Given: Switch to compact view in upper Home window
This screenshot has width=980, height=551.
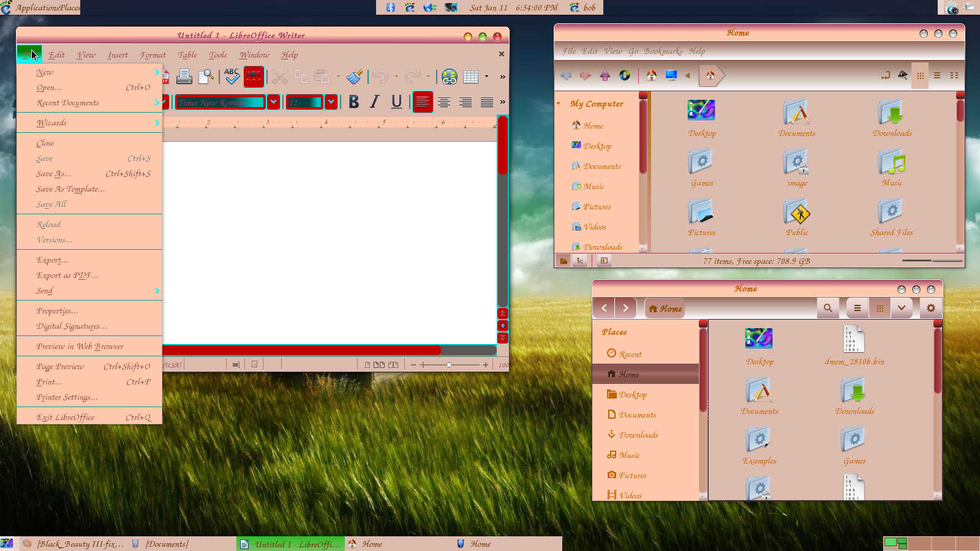Looking at the screenshot, I should pos(954,75).
